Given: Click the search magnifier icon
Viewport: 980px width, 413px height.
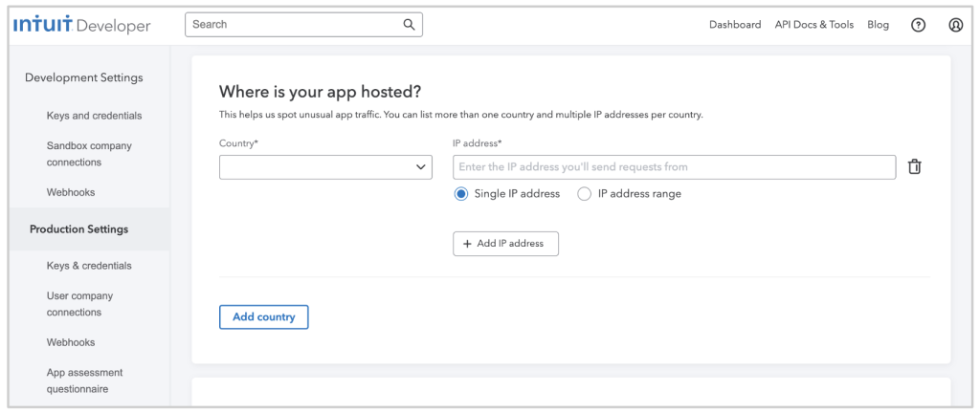Looking at the screenshot, I should (409, 25).
